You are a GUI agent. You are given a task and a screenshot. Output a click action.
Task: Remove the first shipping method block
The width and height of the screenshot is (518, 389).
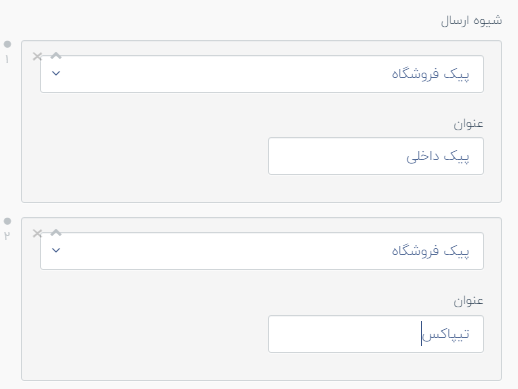point(37,56)
